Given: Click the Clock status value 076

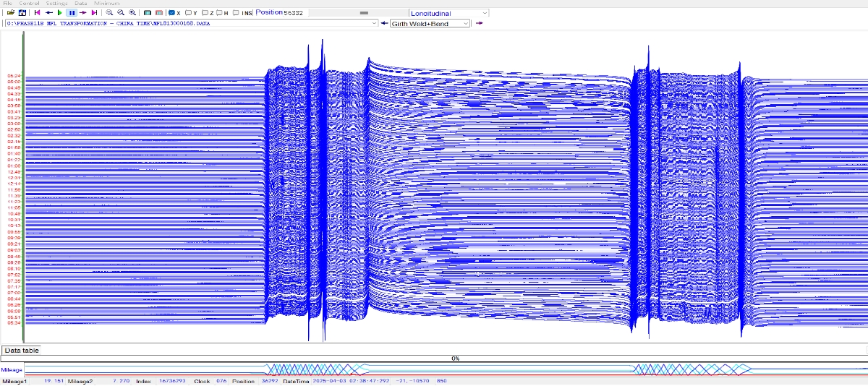Looking at the screenshot, I should point(221,381).
